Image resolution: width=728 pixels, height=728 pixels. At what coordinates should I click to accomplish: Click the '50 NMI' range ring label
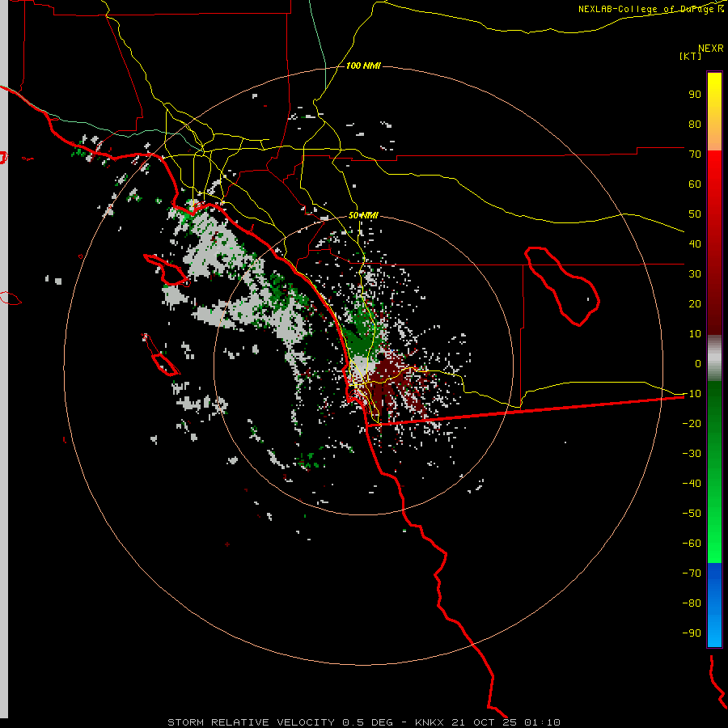click(x=363, y=215)
